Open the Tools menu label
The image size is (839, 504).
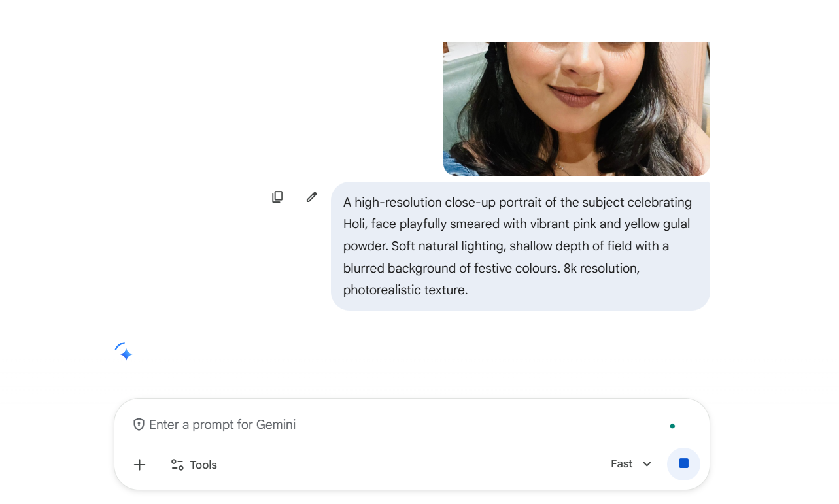click(x=203, y=465)
